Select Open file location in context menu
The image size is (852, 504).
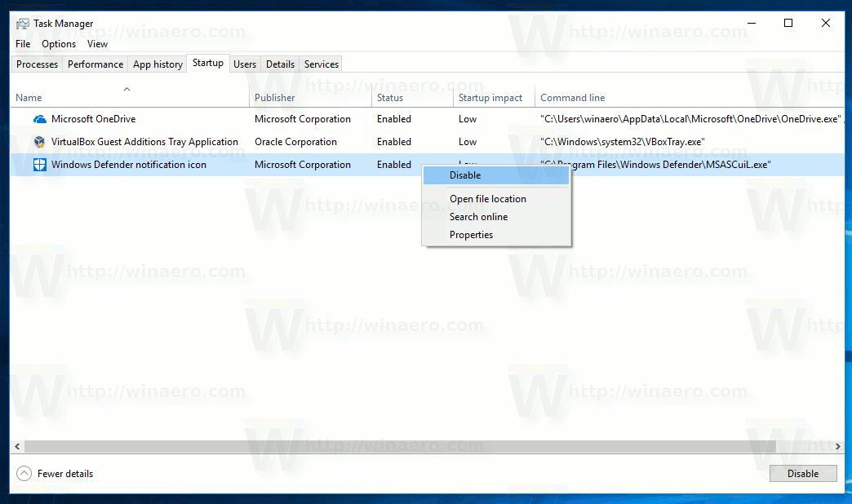pyautogui.click(x=487, y=198)
